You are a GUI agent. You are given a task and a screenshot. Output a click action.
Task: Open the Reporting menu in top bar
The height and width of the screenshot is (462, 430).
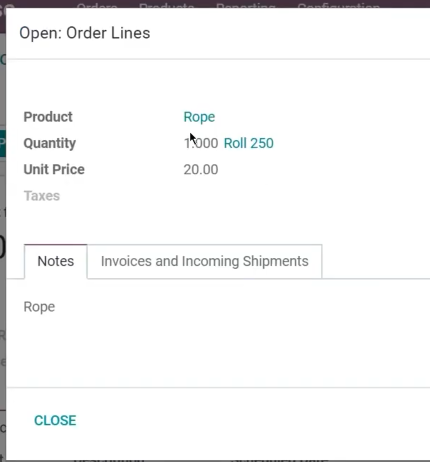coord(246,5)
